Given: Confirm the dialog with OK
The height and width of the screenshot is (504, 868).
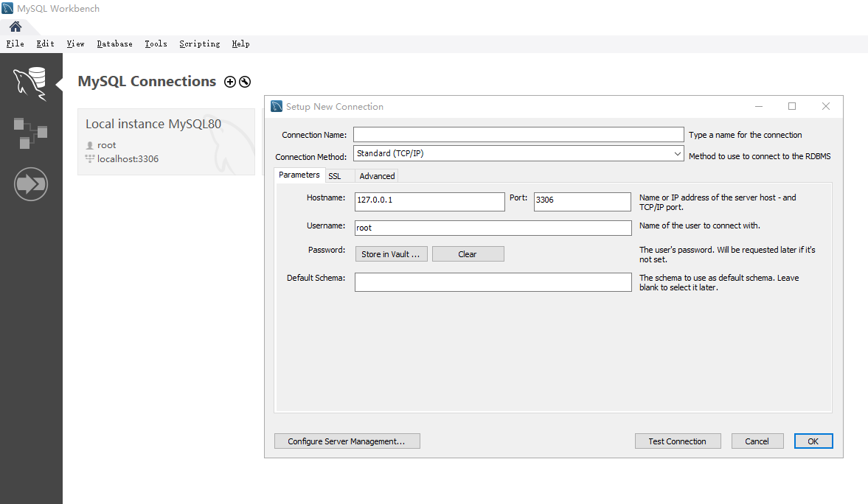Looking at the screenshot, I should point(813,441).
